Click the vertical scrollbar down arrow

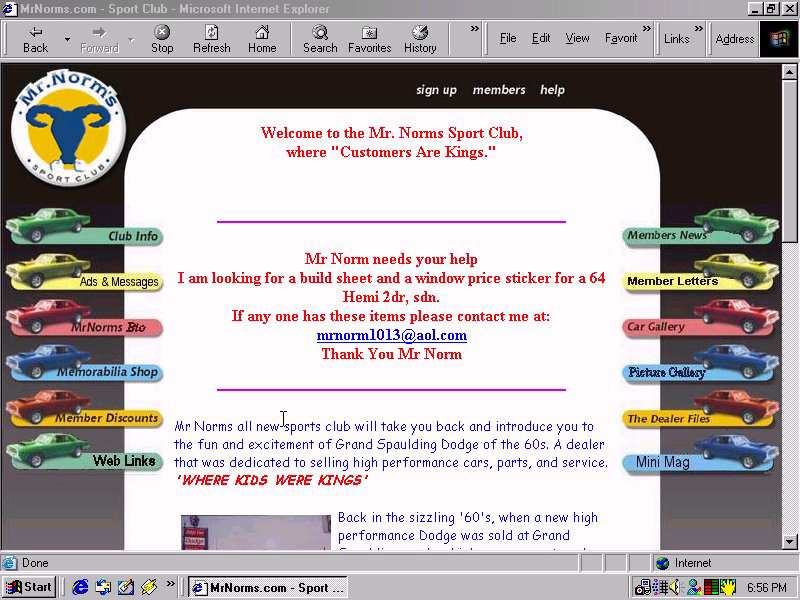(791, 541)
